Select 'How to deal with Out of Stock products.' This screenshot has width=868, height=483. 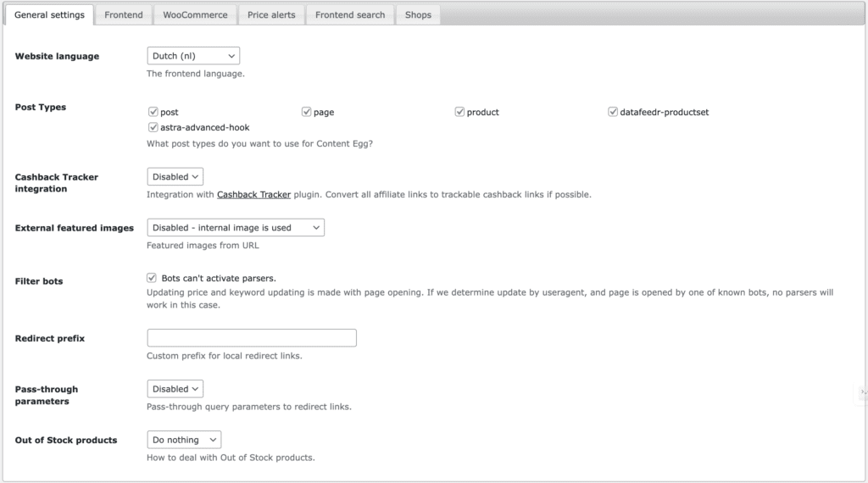[231, 458]
